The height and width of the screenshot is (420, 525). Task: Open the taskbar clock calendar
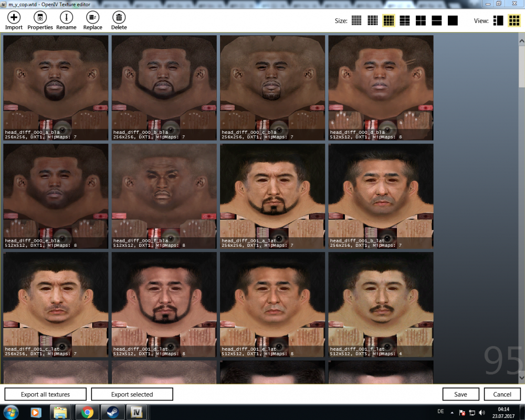503,412
